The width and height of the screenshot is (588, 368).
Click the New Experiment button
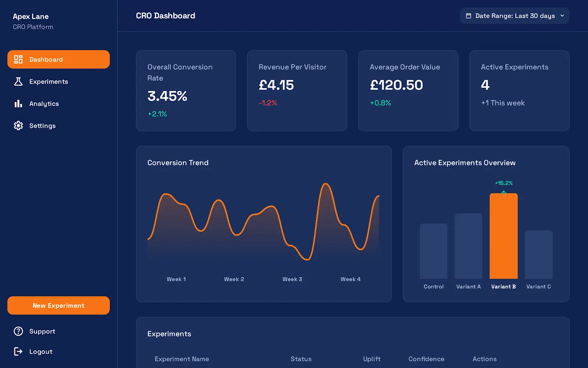58,305
